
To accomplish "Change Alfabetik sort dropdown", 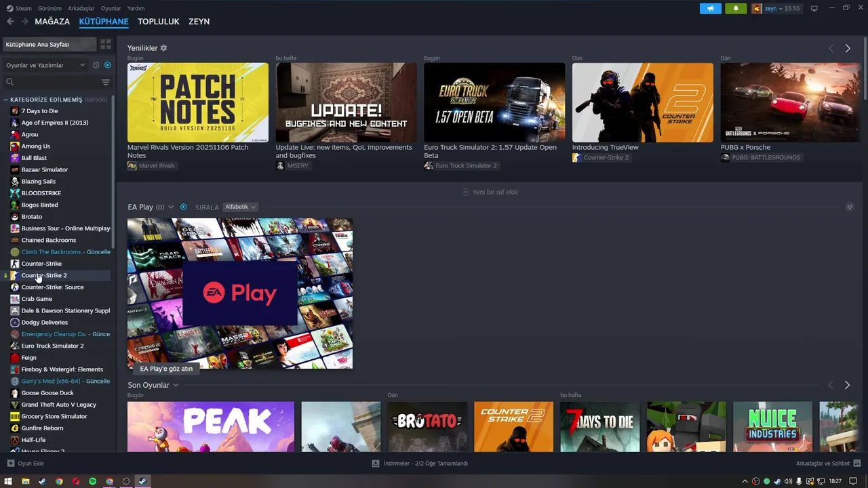I will 240,207.
